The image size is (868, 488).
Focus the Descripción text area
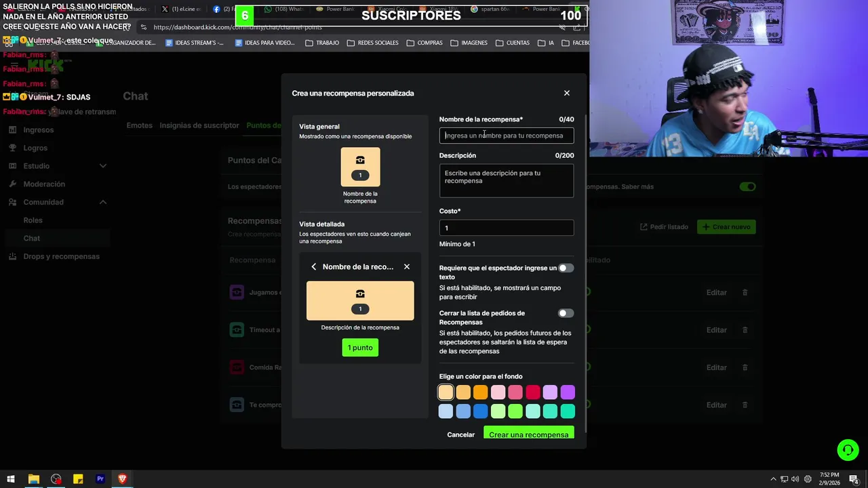[507, 181]
